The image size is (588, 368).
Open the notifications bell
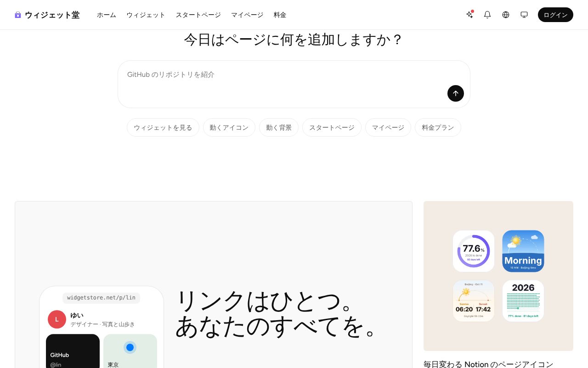point(487,15)
